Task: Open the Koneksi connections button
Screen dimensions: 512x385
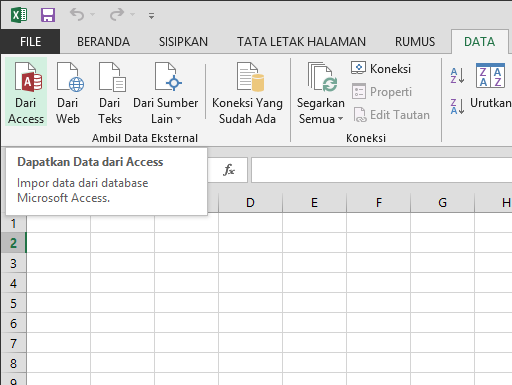Action: pyautogui.click(x=381, y=69)
